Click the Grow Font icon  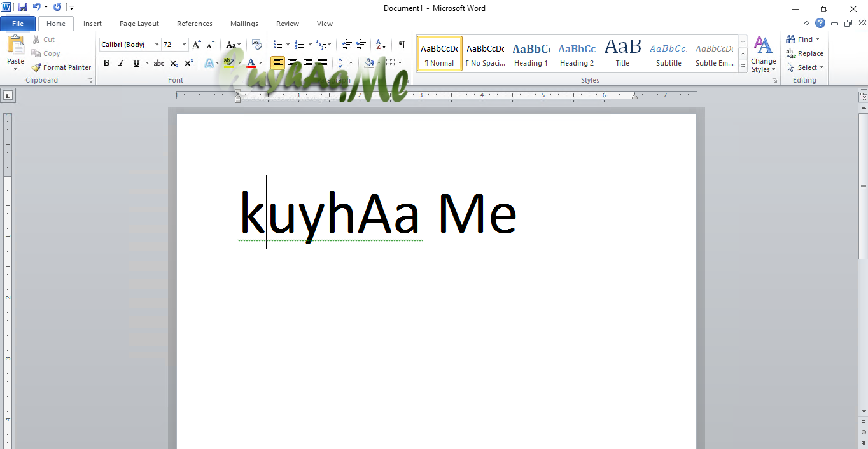[x=196, y=45]
